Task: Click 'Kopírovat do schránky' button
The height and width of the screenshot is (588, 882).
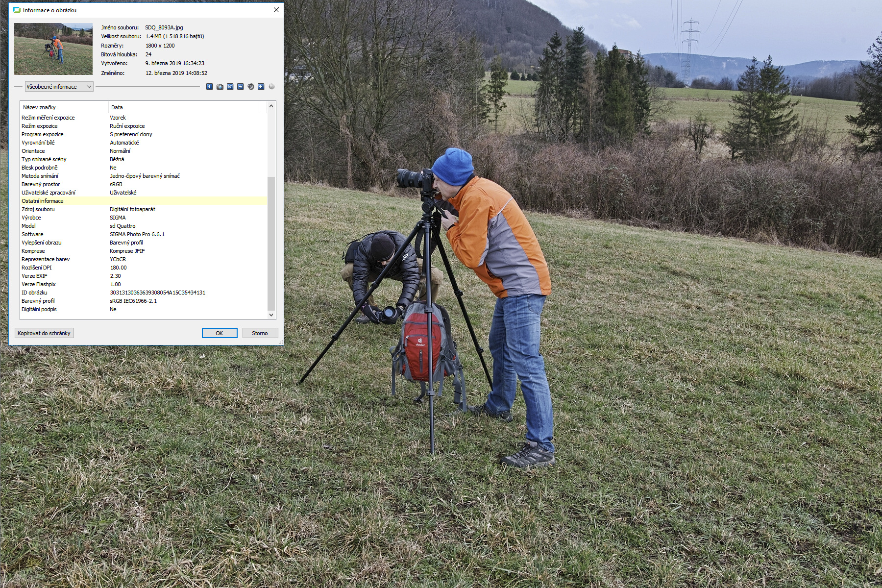Action: click(44, 333)
